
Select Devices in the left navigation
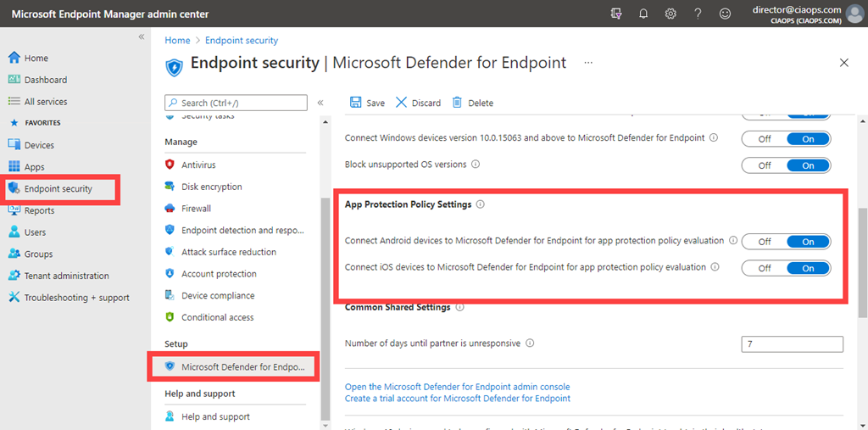[x=39, y=146]
